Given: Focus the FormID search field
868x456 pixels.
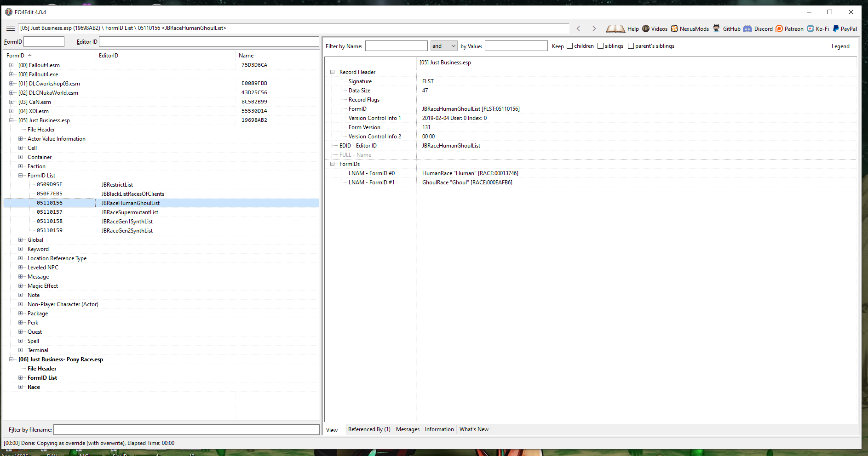Looking at the screenshot, I should (x=44, y=42).
